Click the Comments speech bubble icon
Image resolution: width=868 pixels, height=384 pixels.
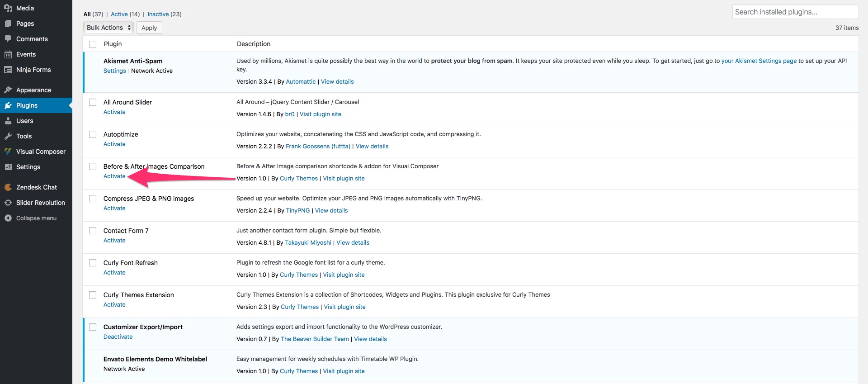point(8,39)
